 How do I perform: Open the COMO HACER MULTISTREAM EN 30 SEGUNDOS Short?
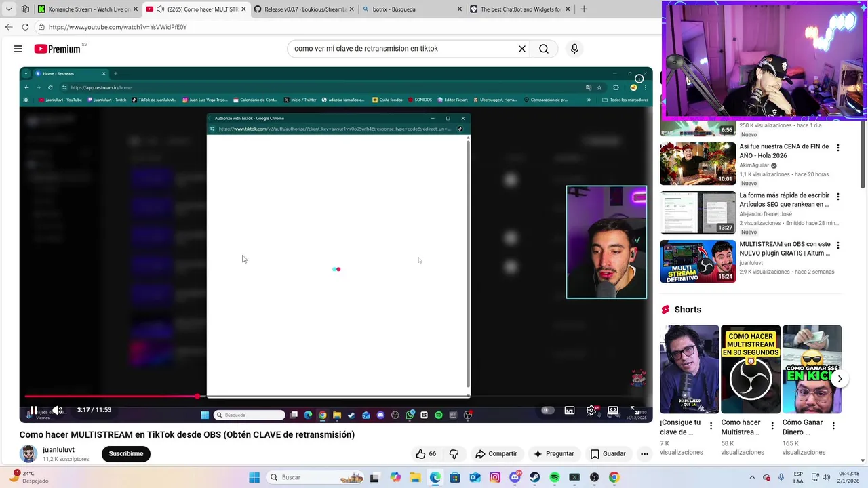(x=751, y=369)
